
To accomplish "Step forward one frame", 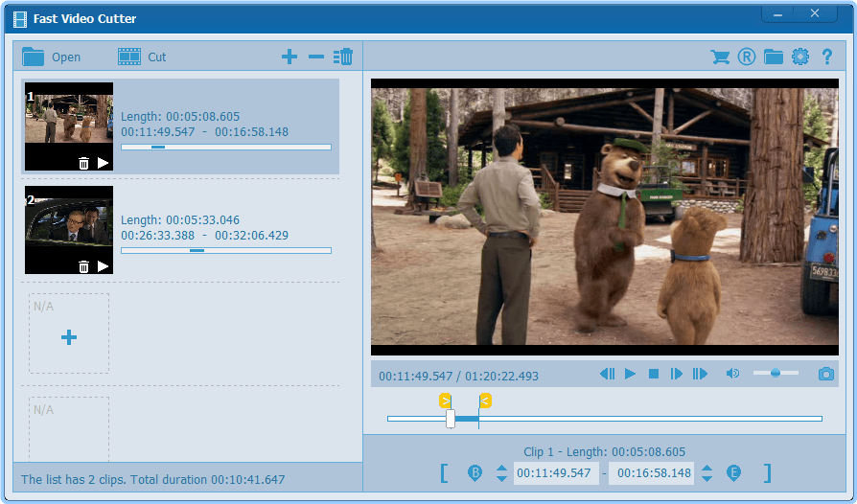I will (676, 374).
